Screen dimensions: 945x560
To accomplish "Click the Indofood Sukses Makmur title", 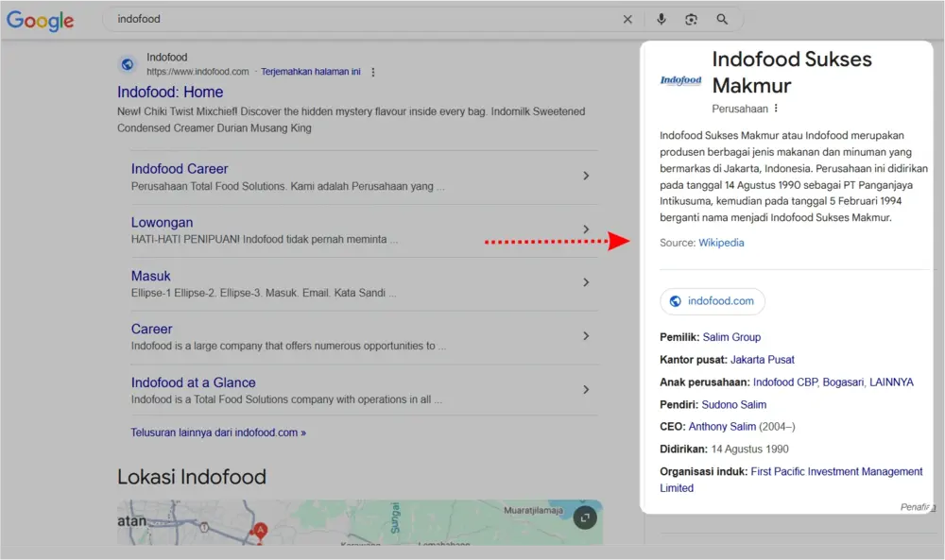I will pyautogui.click(x=792, y=73).
